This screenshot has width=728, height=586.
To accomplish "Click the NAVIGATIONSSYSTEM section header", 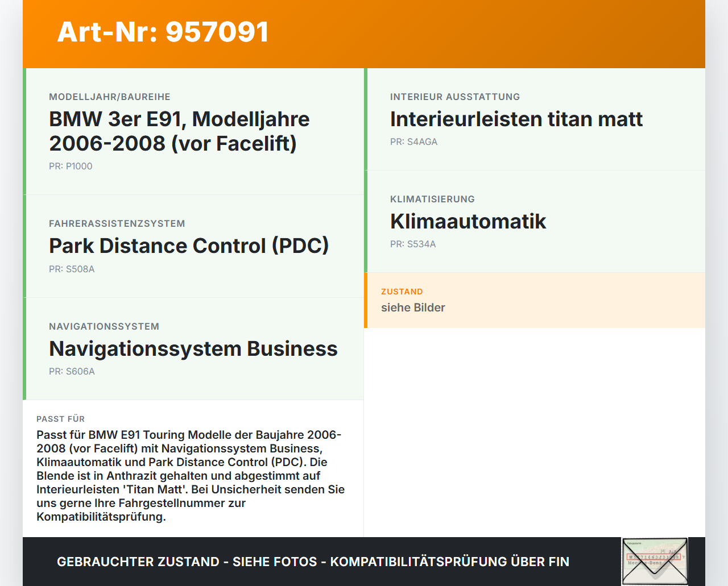I will [104, 326].
